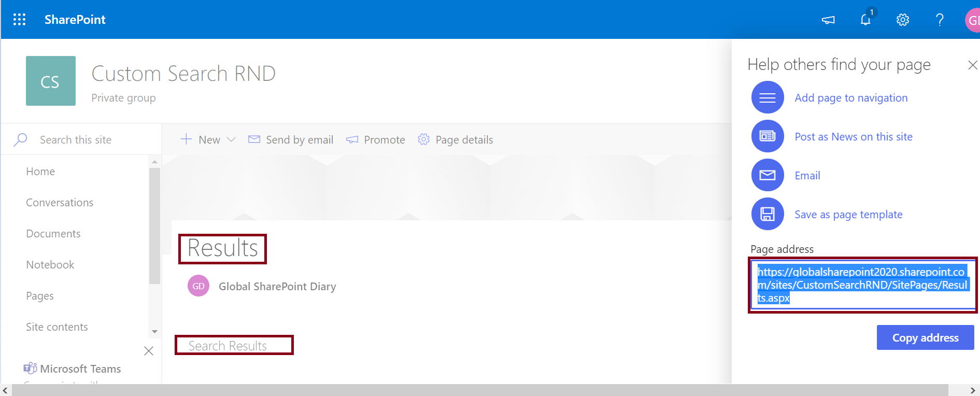Click the left nav scroll down arrow
The height and width of the screenshot is (396, 980).
pos(154,331)
